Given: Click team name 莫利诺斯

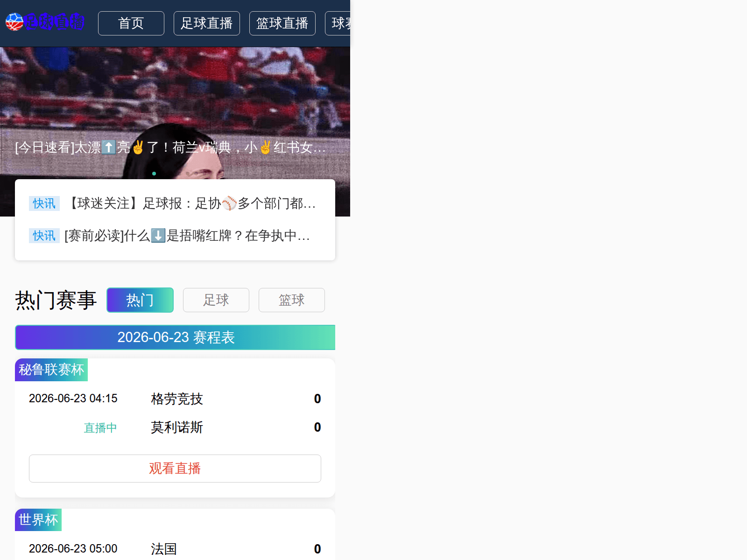Looking at the screenshot, I should pyautogui.click(x=177, y=427).
